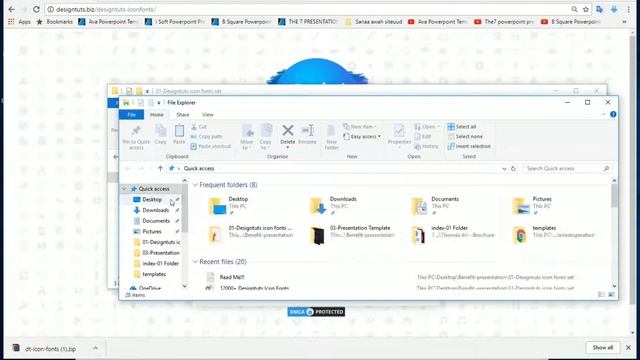Click the History command
Image resolution: width=640 pixels, height=360 pixels.
[x=427, y=146]
